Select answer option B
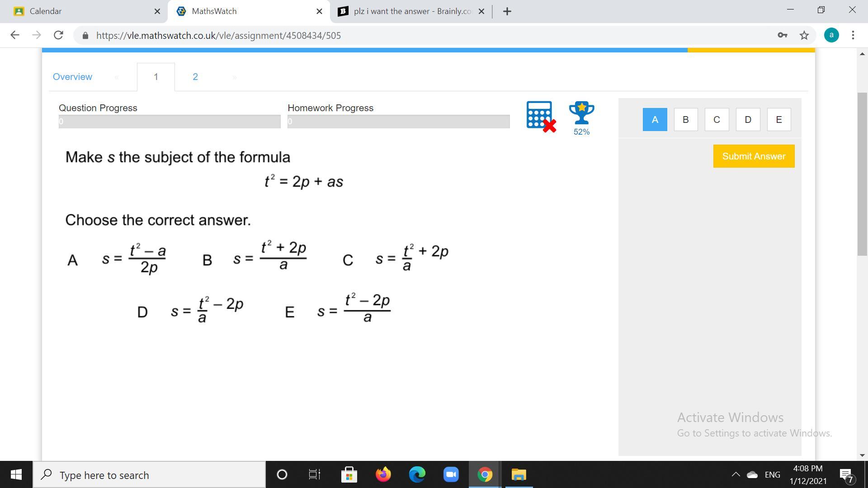 click(x=685, y=120)
